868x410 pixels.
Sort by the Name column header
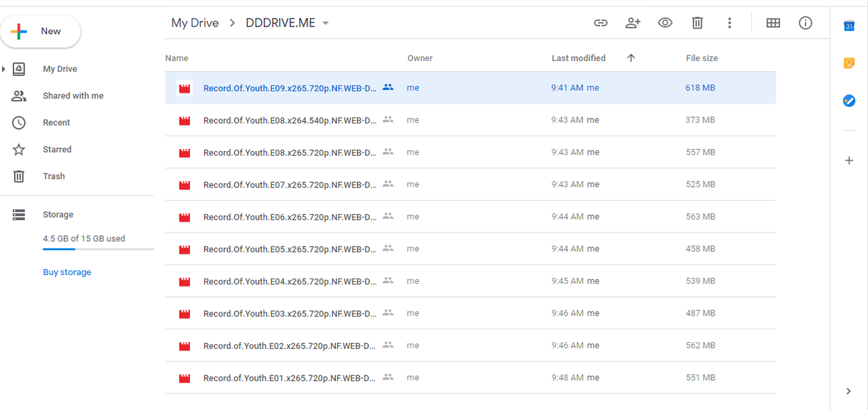[x=176, y=58]
